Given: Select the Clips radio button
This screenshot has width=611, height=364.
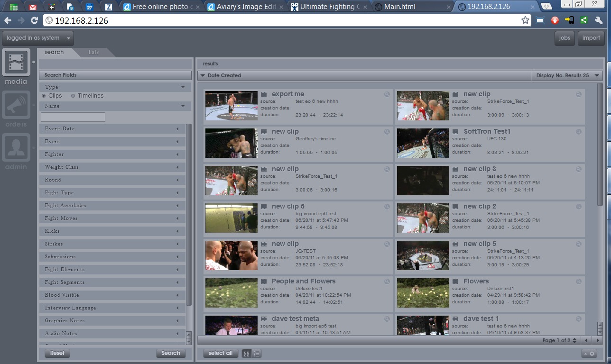Looking at the screenshot, I should tap(44, 96).
